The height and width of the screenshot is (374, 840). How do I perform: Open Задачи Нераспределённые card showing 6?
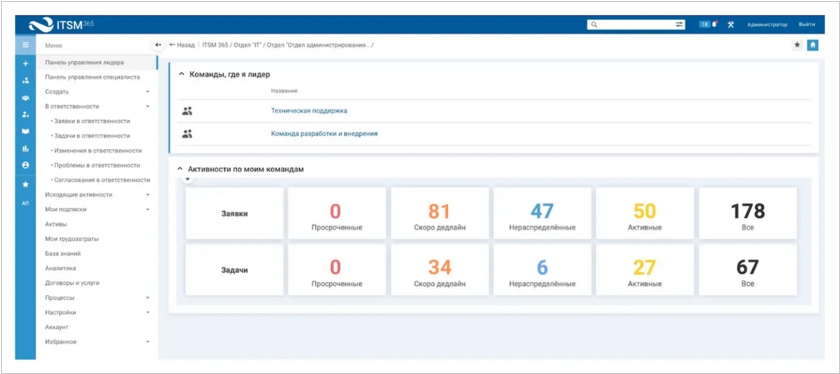[542, 270]
